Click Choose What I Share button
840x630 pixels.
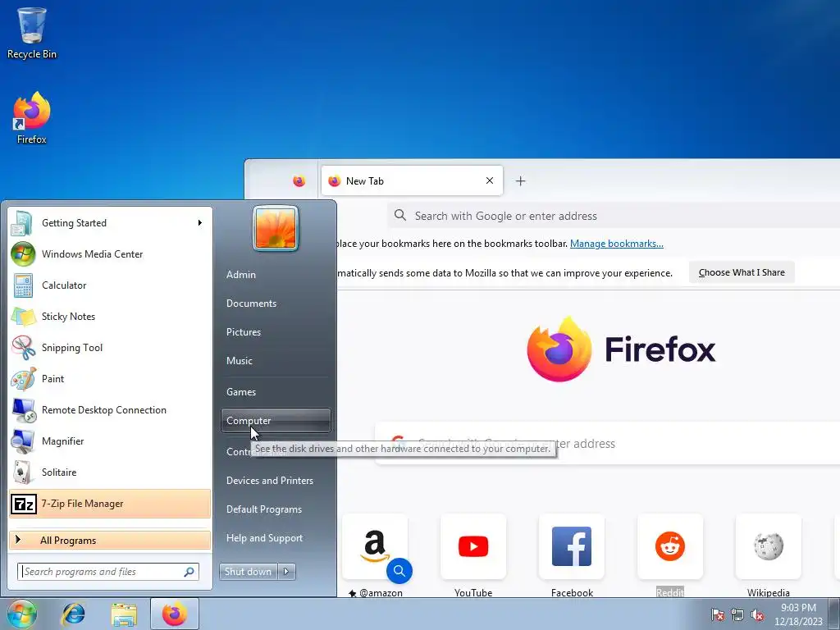742,272
